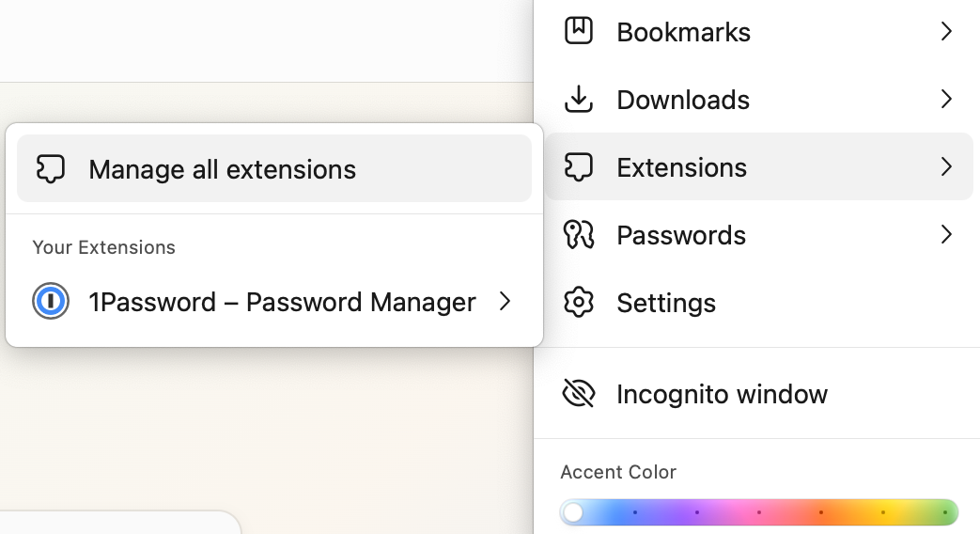The height and width of the screenshot is (534, 980).
Task: Click the Incognito crossed-eye icon
Action: [578, 393]
